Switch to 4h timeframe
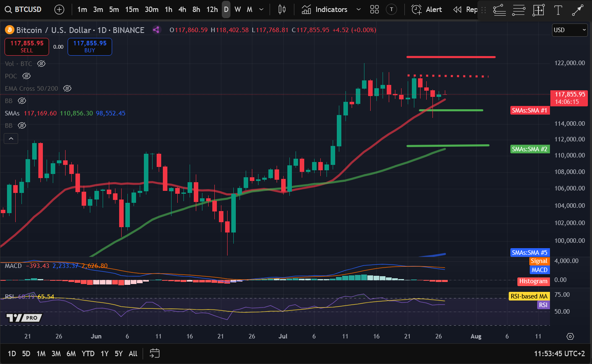The height and width of the screenshot is (364, 592). point(182,9)
